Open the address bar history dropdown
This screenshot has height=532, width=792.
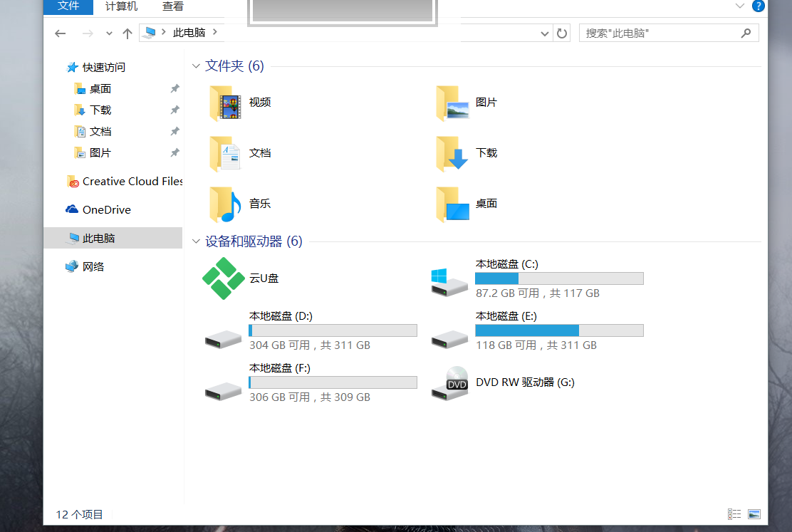coord(545,33)
